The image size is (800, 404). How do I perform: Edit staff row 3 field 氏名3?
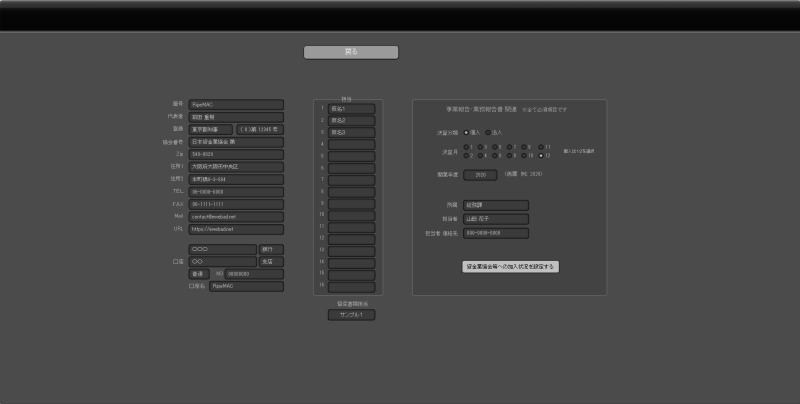(x=352, y=133)
